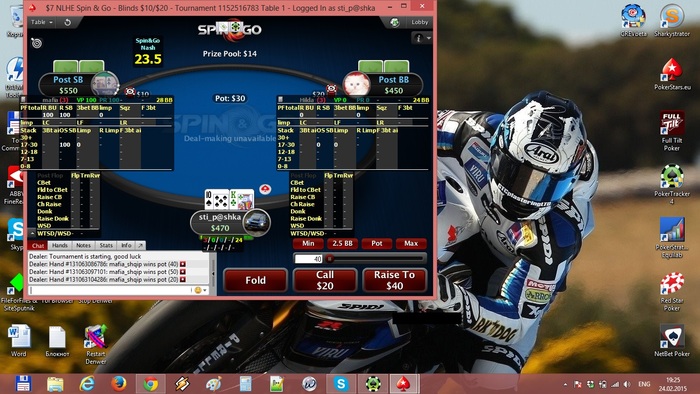Set bet to Max
The width and height of the screenshot is (700, 394).
[411, 244]
